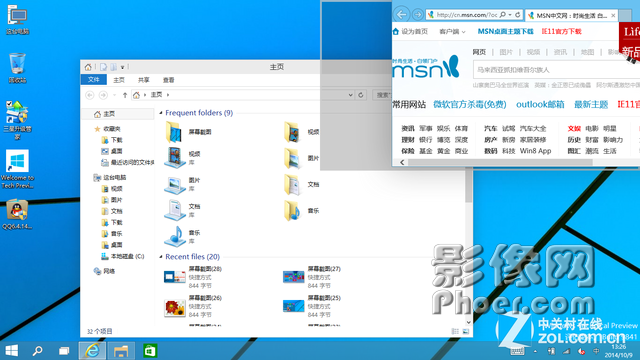Open the 微软官方杀毒(免费) link

pos(470,104)
